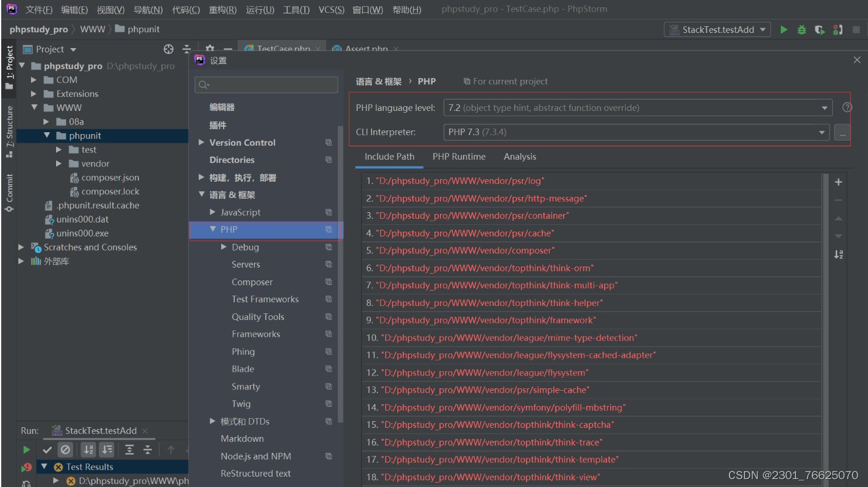Switch to Analysis tab
Viewport: 868px width, 487px height.
click(x=520, y=157)
